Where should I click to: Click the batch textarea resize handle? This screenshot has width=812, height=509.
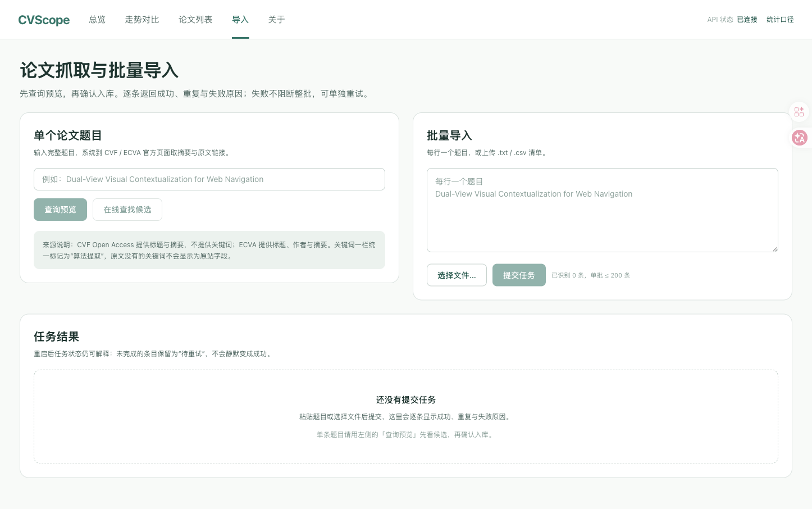pos(775,249)
